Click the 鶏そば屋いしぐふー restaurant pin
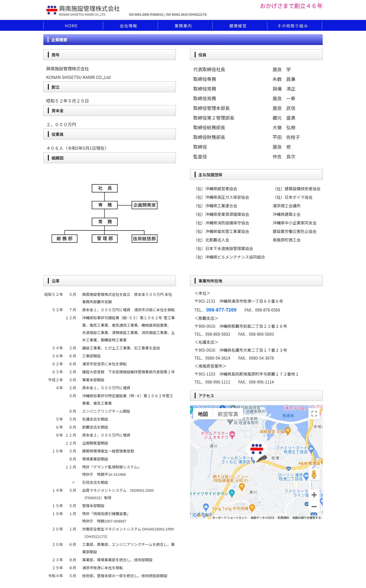The image size is (366, 588). pyautogui.click(x=242, y=487)
